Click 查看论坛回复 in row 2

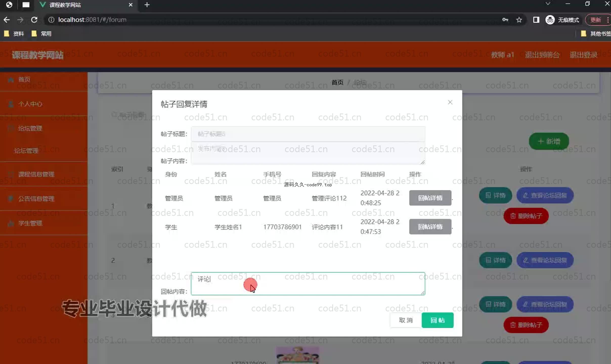click(545, 260)
